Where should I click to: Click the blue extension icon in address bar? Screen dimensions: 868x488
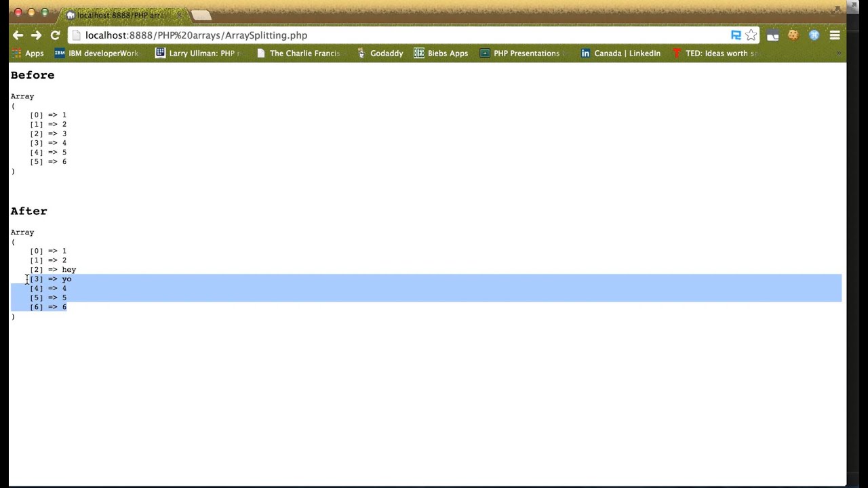click(736, 35)
